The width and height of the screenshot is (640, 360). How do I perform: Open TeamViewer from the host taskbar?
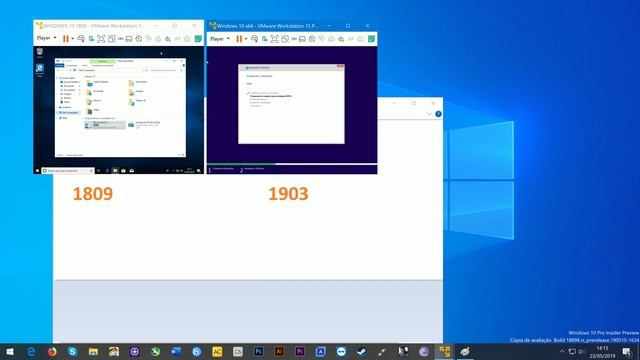coord(341,351)
